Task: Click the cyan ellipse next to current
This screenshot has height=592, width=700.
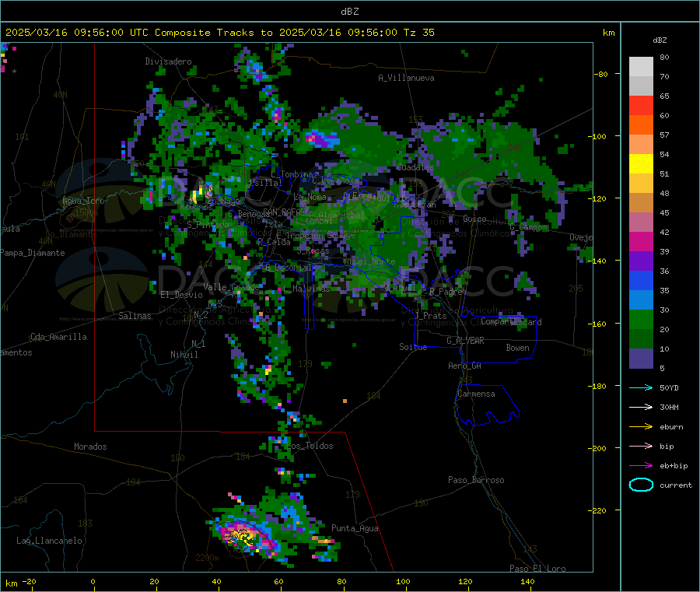Action: 641,485
